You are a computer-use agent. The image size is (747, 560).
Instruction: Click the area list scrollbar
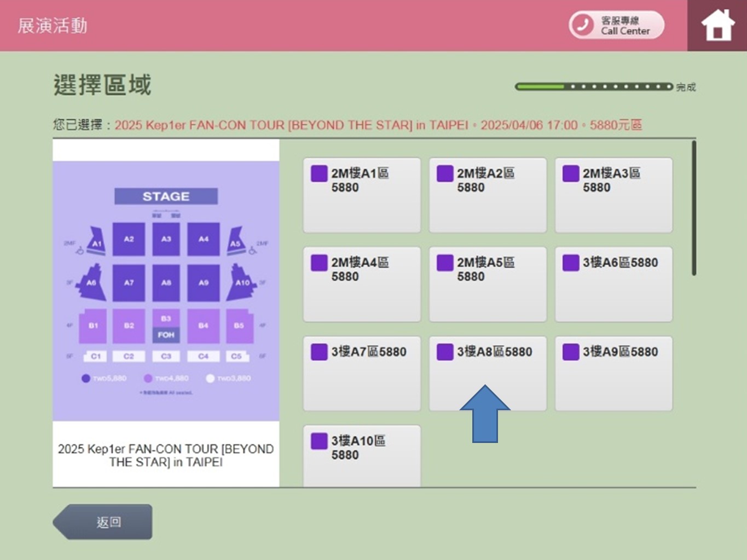click(694, 208)
